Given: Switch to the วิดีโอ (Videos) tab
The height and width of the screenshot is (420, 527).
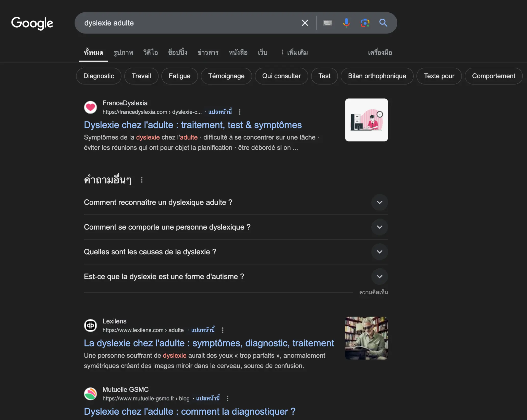Looking at the screenshot, I should pyautogui.click(x=150, y=53).
